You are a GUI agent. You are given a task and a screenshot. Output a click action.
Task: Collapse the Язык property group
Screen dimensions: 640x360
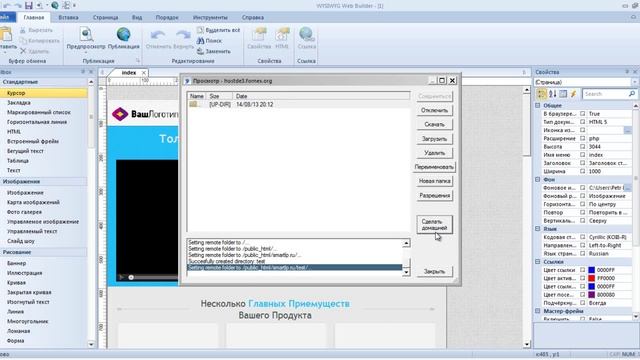pos(538,229)
